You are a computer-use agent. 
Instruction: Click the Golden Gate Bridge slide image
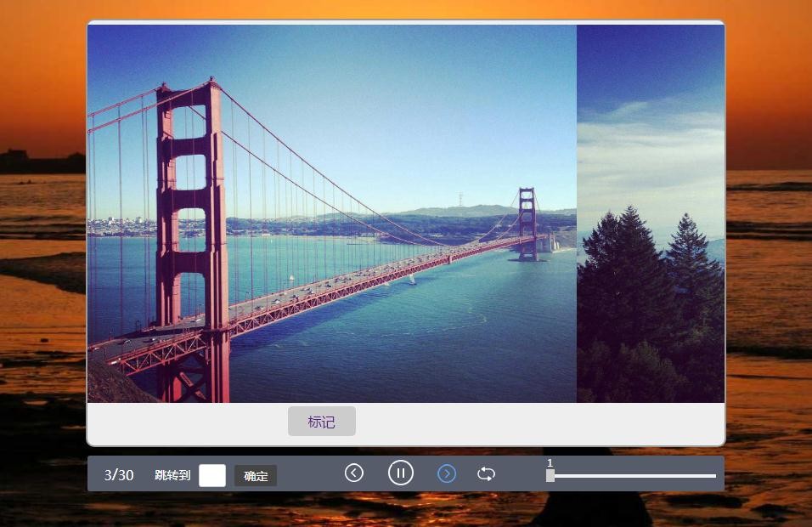[332, 213]
